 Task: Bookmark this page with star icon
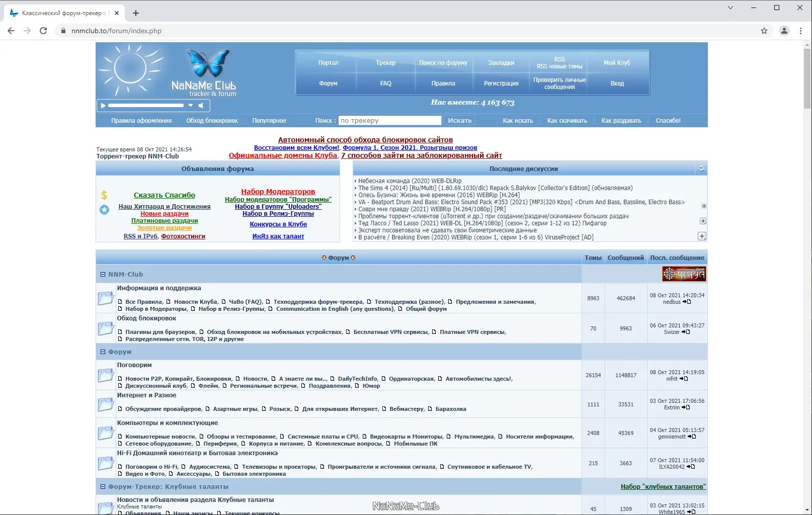[x=764, y=31]
